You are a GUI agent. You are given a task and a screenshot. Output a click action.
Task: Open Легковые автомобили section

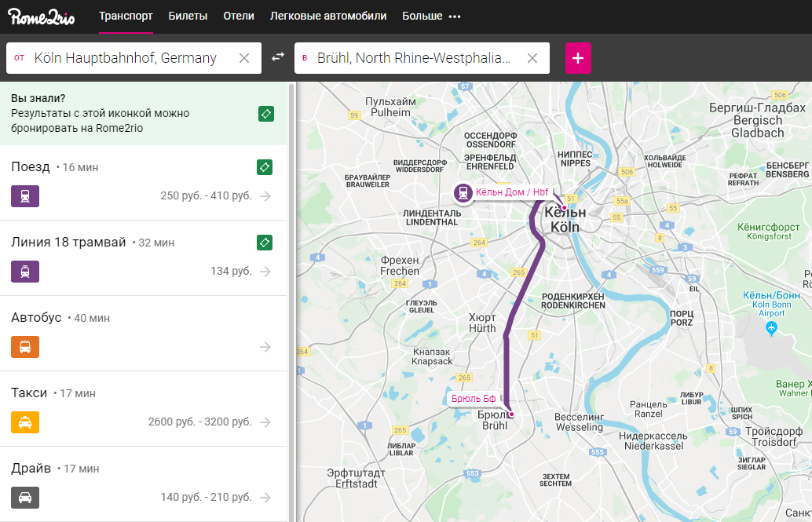point(328,16)
